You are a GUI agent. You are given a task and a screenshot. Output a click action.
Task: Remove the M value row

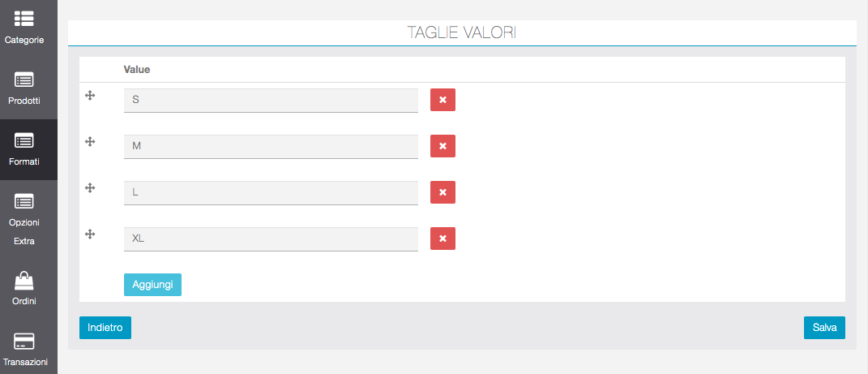tap(443, 146)
